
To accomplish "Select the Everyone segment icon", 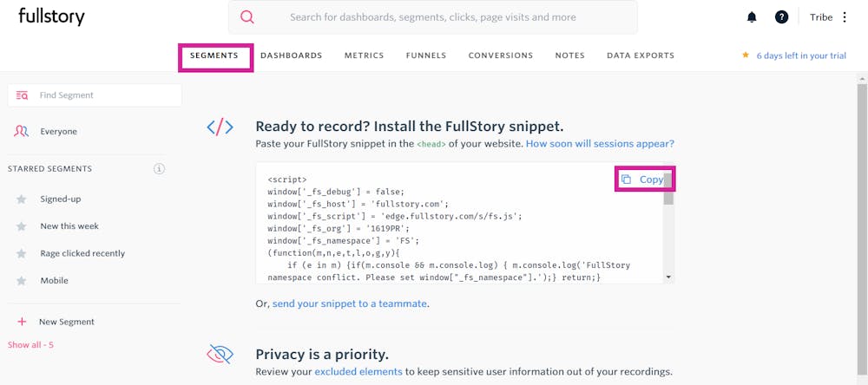I will (22, 131).
